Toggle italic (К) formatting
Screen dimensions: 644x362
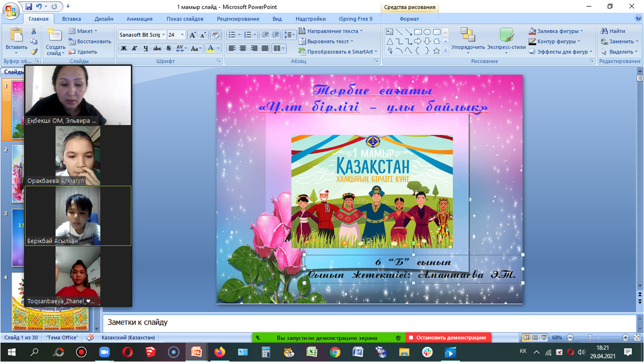[x=134, y=48]
